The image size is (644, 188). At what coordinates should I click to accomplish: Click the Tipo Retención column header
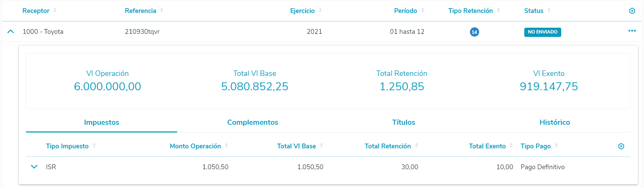tap(470, 11)
